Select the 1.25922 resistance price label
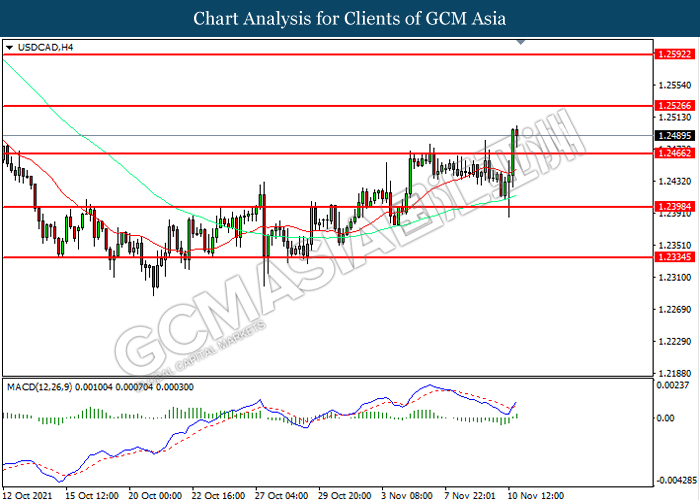700x500 pixels. tap(675, 54)
